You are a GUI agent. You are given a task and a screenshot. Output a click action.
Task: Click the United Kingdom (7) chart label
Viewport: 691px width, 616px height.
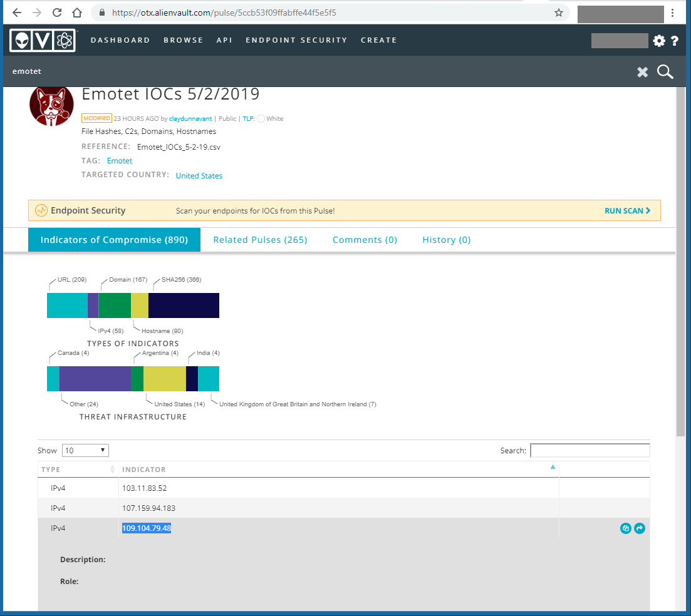(x=298, y=404)
